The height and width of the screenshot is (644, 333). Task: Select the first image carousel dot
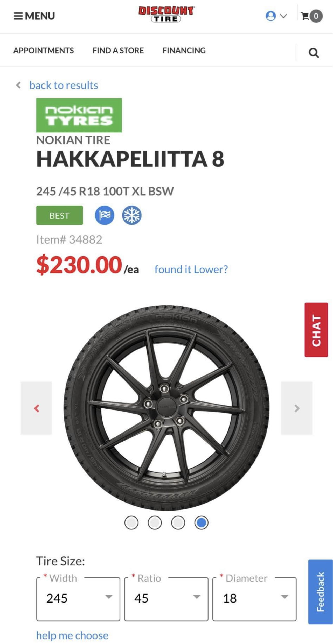click(x=131, y=522)
